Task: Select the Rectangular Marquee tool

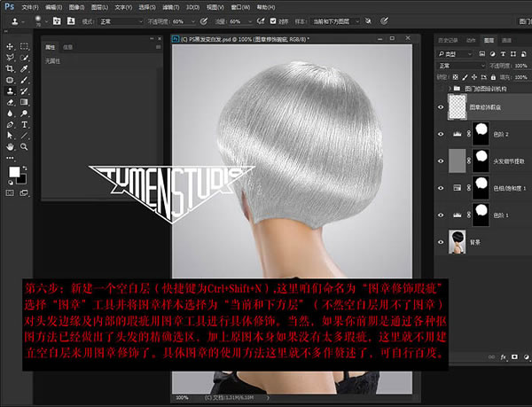Action: pyautogui.click(x=24, y=45)
